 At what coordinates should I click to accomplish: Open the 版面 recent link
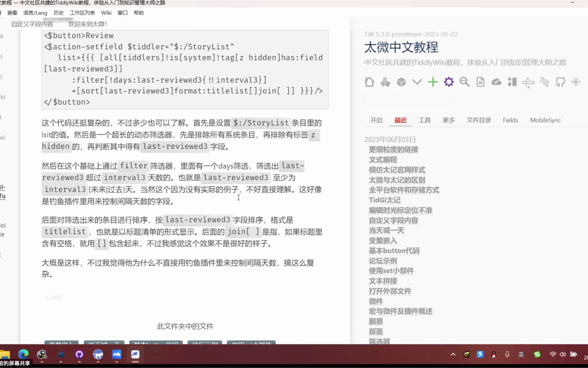[376, 332]
